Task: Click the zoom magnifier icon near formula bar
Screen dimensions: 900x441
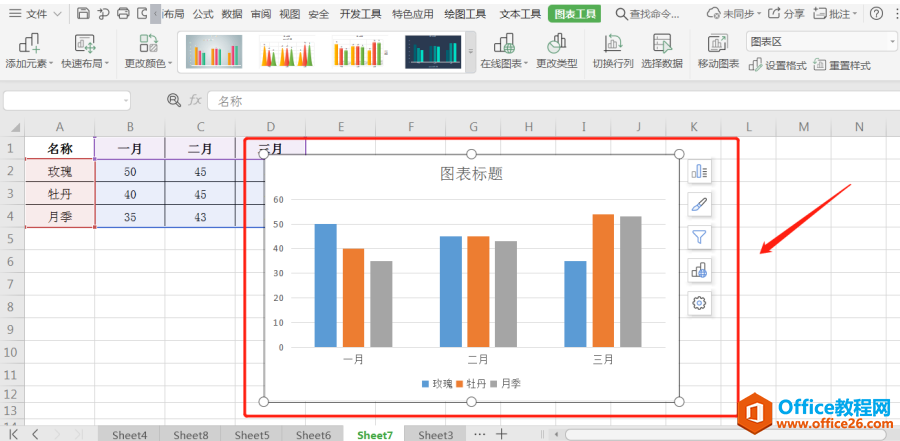Action: pos(173,100)
